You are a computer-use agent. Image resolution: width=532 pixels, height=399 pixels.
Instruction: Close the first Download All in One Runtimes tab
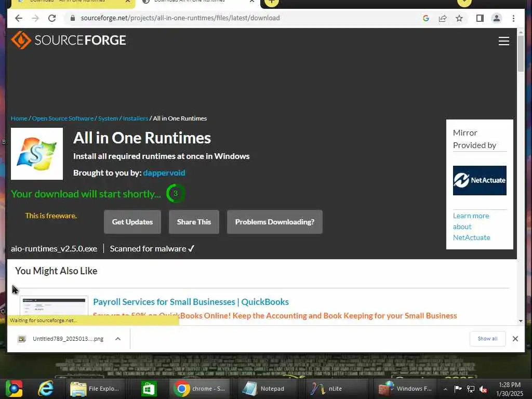point(128,2)
